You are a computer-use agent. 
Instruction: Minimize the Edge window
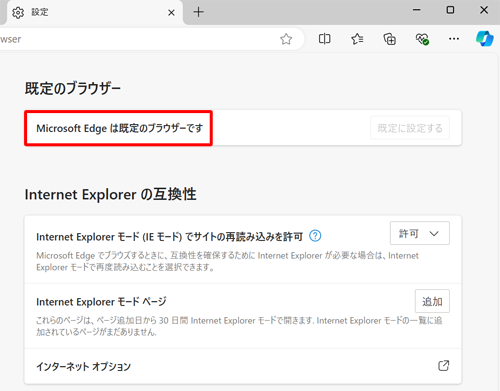(417, 10)
